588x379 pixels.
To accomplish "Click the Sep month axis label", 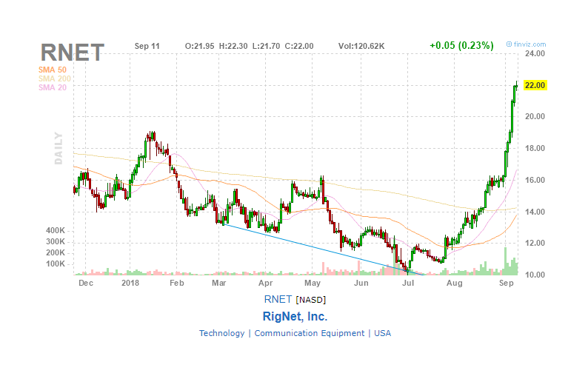I will click(x=506, y=283).
